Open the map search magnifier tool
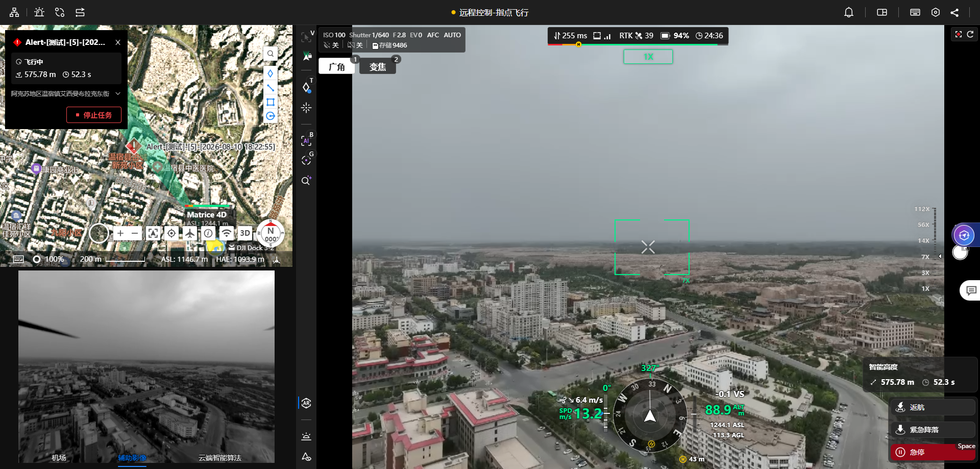 [x=271, y=53]
